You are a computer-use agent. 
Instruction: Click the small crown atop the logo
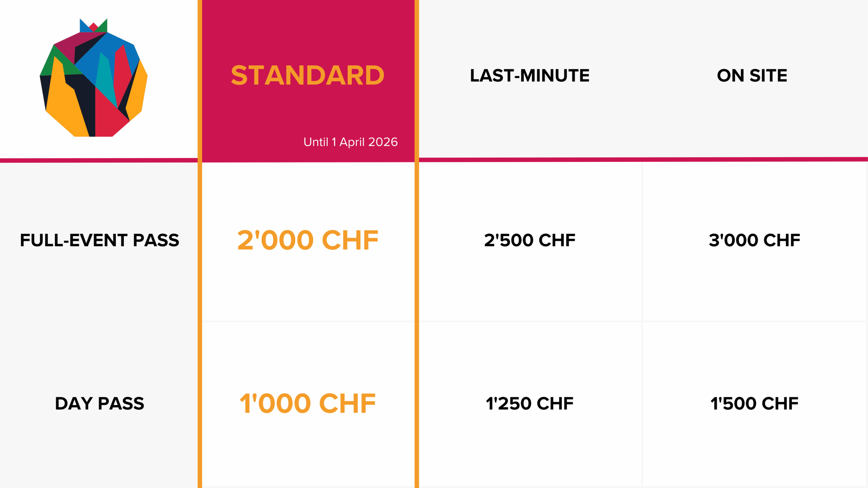pyautogui.click(x=94, y=26)
